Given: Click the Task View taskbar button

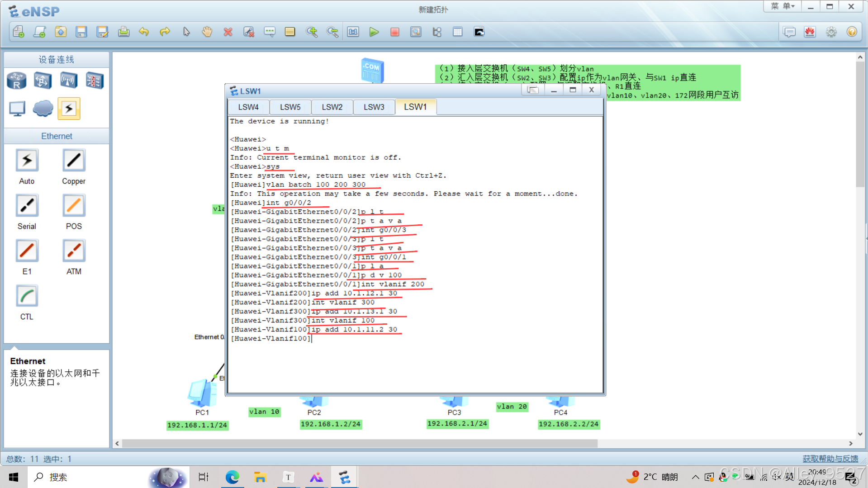Looking at the screenshot, I should (x=204, y=477).
